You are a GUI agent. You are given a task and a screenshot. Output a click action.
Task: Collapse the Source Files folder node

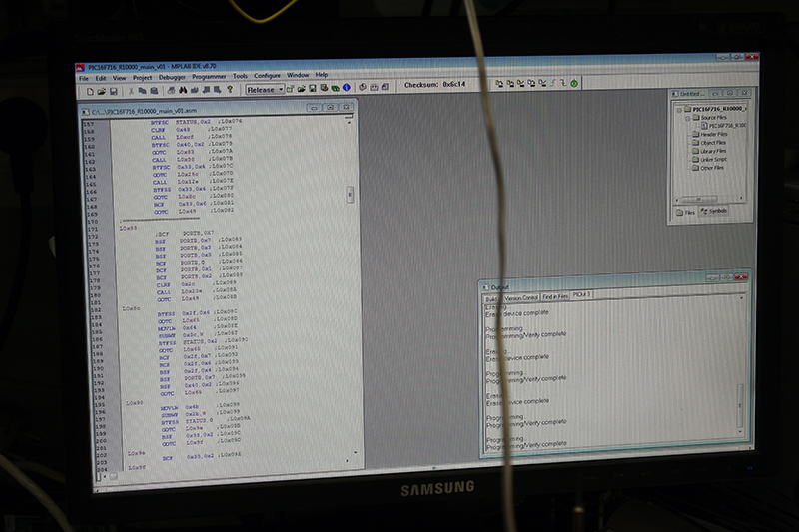click(x=687, y=118)
